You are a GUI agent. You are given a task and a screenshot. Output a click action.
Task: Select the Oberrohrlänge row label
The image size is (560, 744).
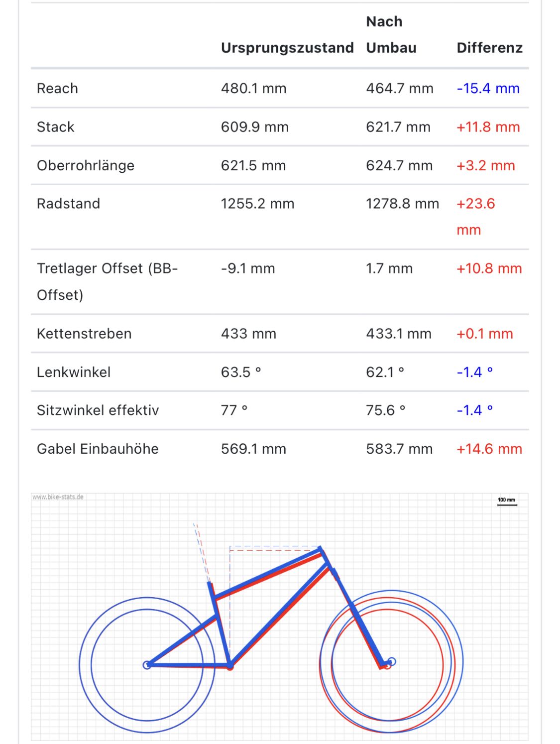pos(86,165)
